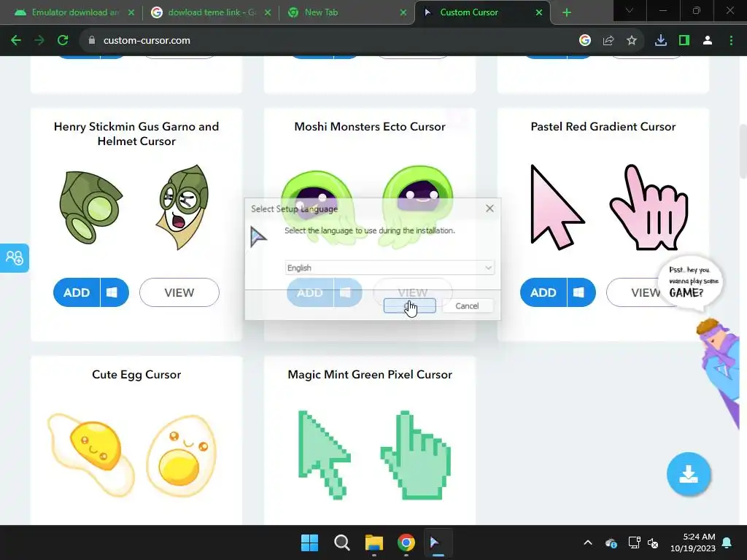This screenshot has width=747, height=560.
Task: Switch to dowload teme link Google tab
Action: [209, 12]
